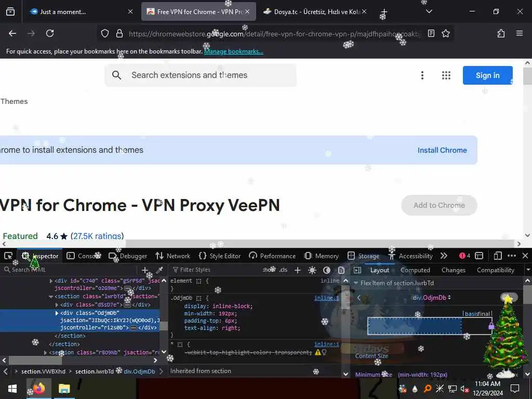
Task: Toggle the .cls classes panel
Action: (283, 270)
